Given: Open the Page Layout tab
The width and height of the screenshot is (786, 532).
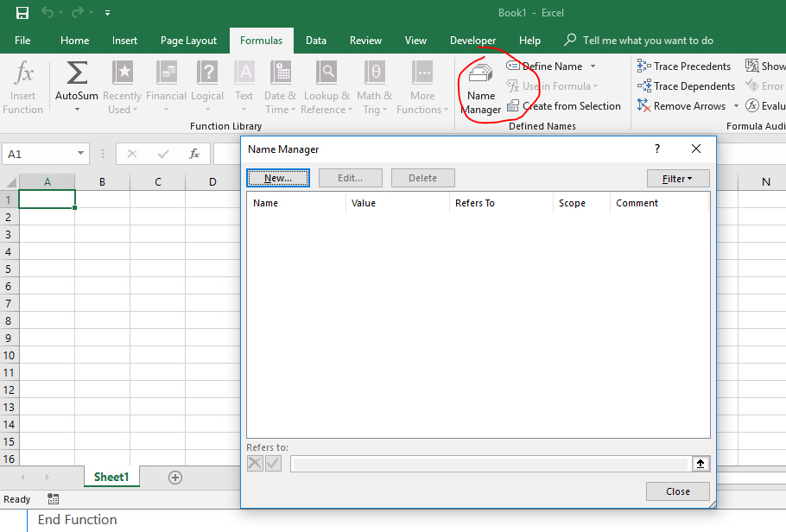Looking at the screenshot, I should tap(188, 41).
